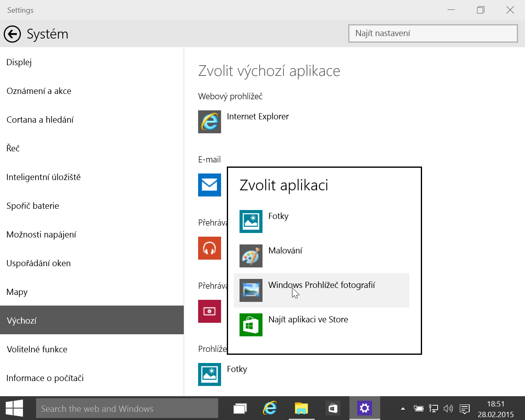Open the volume speaker icon
This screenshot has width=525, height=420.
[448, 409]
